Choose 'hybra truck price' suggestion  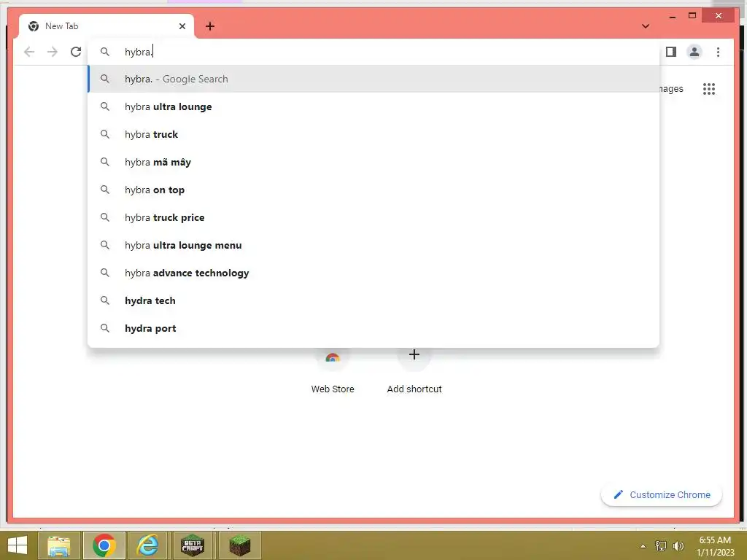click(x=374, y=217)
